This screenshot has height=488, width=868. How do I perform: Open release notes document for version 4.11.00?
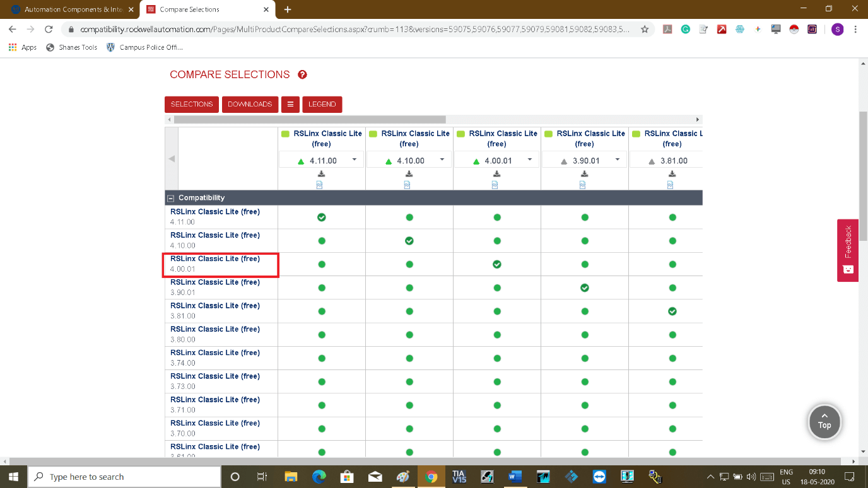[x=319, y=185]
